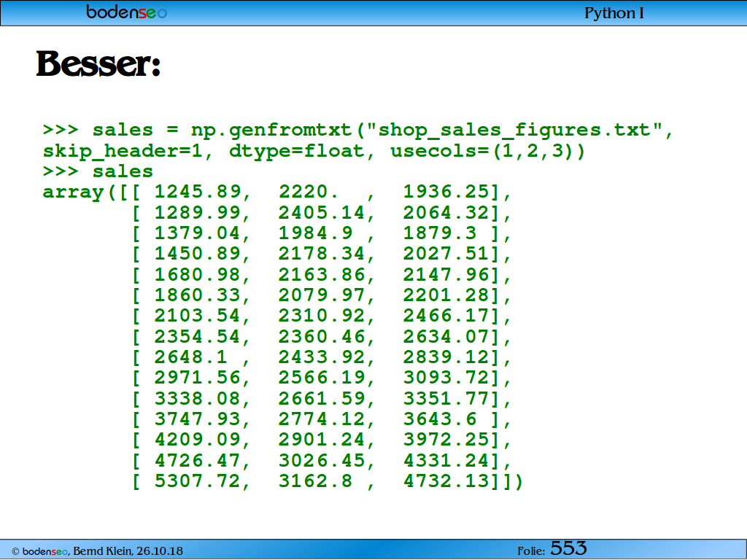The width and height of the screenshot is (747, 560).
Task: Click the value 4209.09
Action: [198, 439]
